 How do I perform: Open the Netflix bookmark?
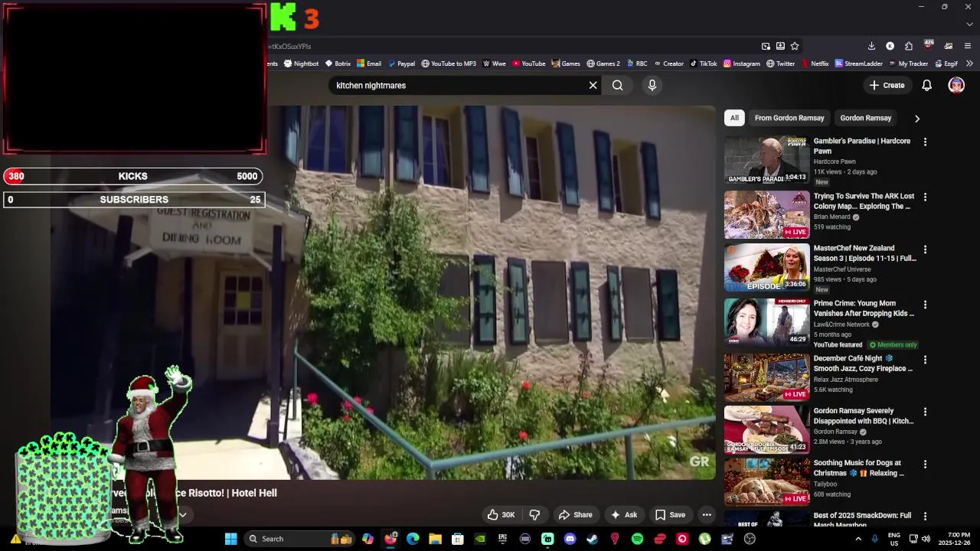pyautogui.click(x=815, y=64)
